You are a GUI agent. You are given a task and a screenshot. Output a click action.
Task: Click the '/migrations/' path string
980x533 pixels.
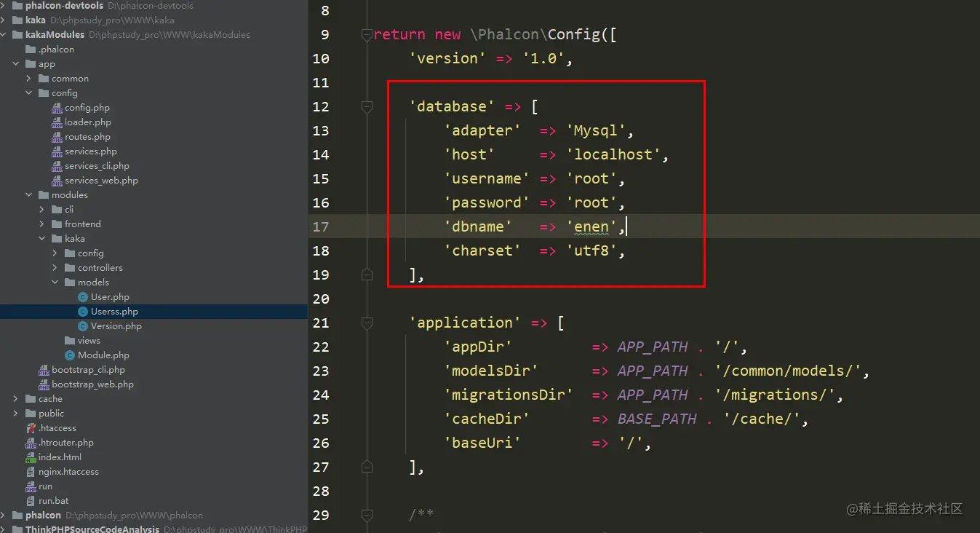(776, 395)
